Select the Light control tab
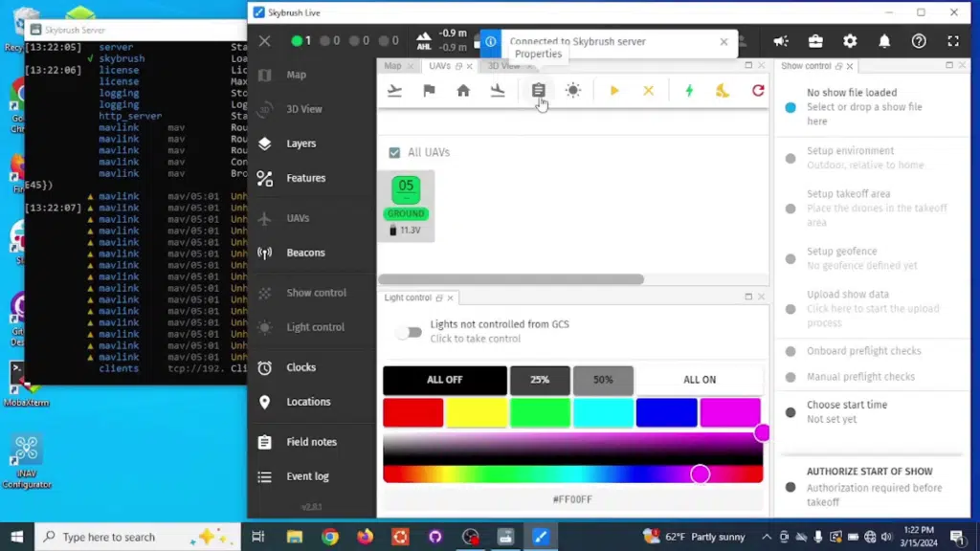Image resolution: width=980 pixels, height=551 pixels. (x=408, y=298)
